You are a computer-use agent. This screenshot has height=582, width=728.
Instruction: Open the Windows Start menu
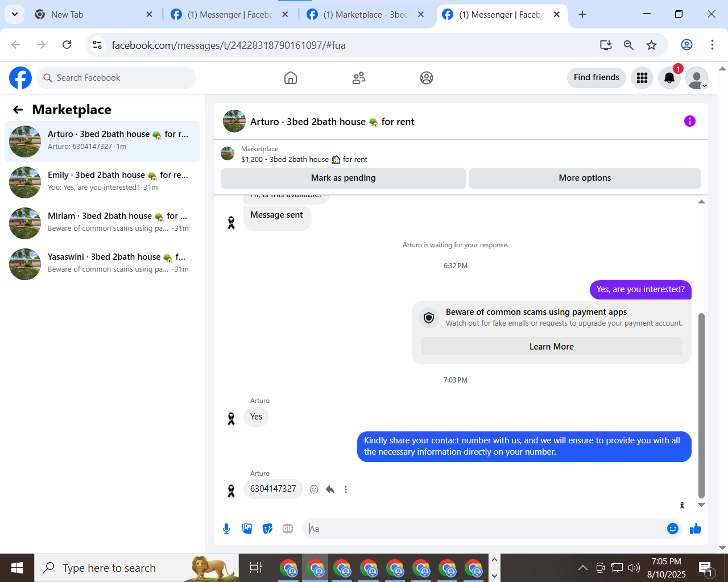tap(17, 568)
